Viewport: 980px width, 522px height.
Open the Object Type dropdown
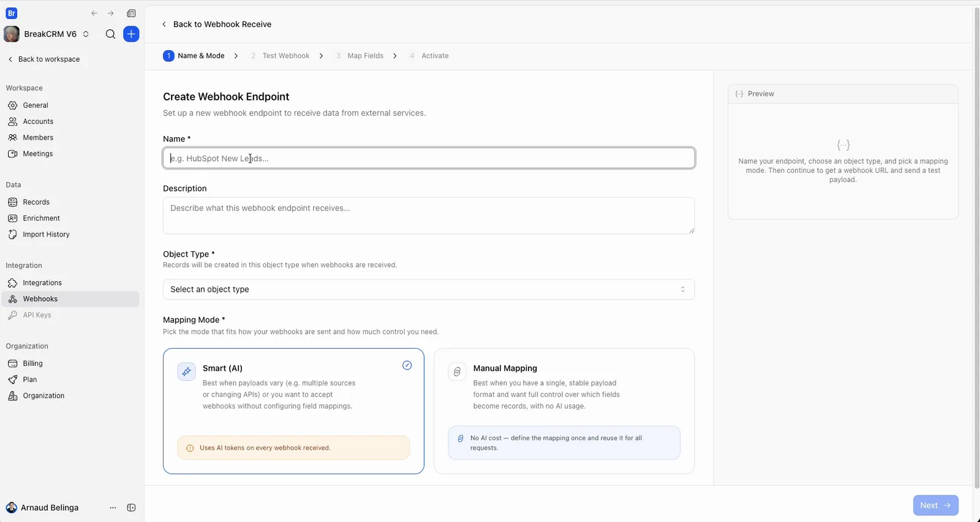(429, 289)
